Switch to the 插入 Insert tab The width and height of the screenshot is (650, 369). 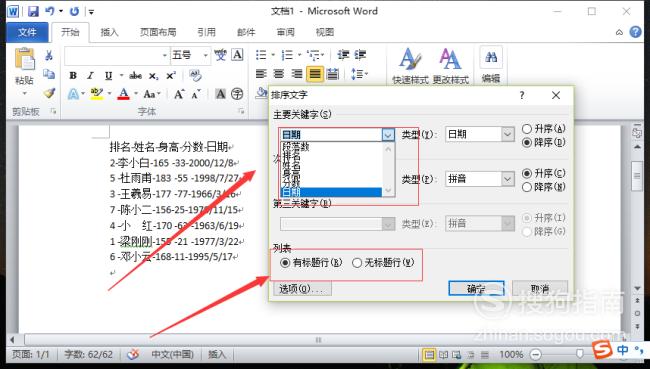(109, 32)
